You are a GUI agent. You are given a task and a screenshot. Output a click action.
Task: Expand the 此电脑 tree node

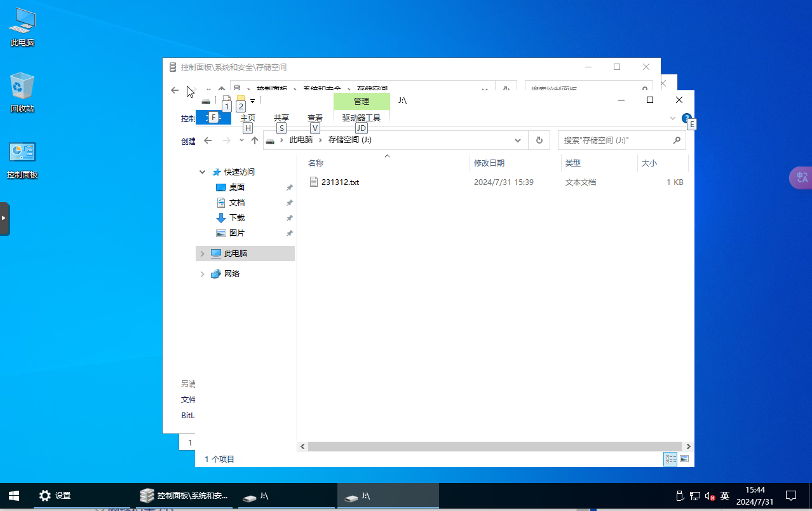pyautogui.click(x=203, y=254)
